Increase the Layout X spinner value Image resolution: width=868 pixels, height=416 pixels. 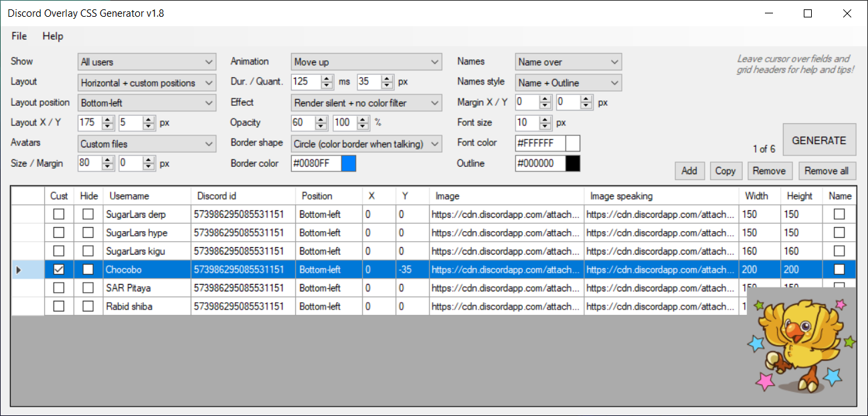(x=108, y=120)
